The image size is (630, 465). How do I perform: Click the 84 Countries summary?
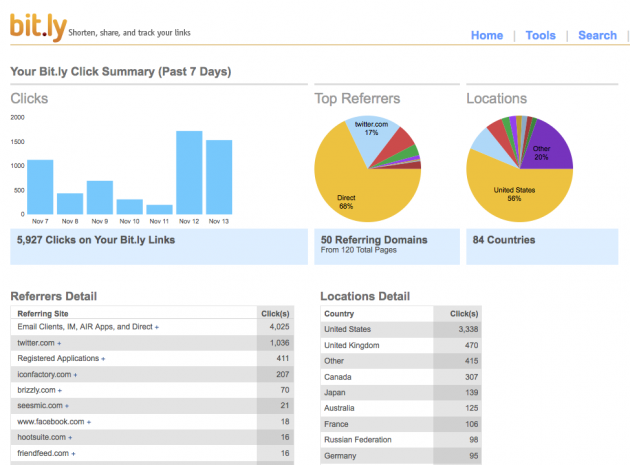504,240
